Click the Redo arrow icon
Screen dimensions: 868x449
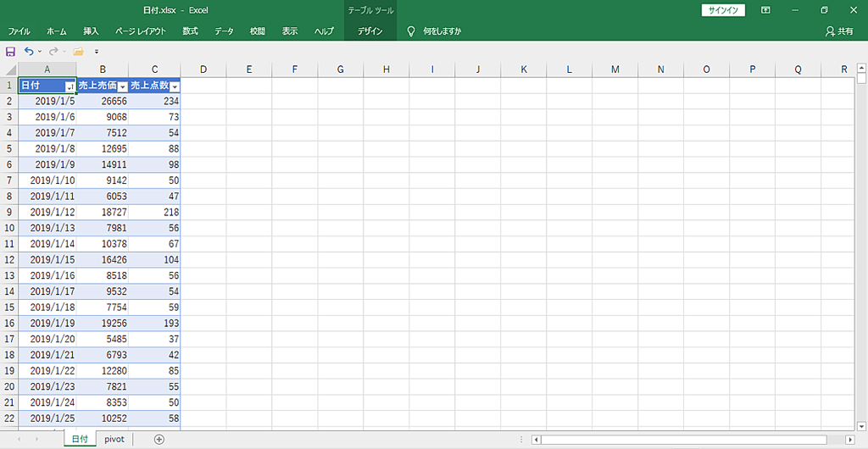pyautogui.click(x=53, y=52)
